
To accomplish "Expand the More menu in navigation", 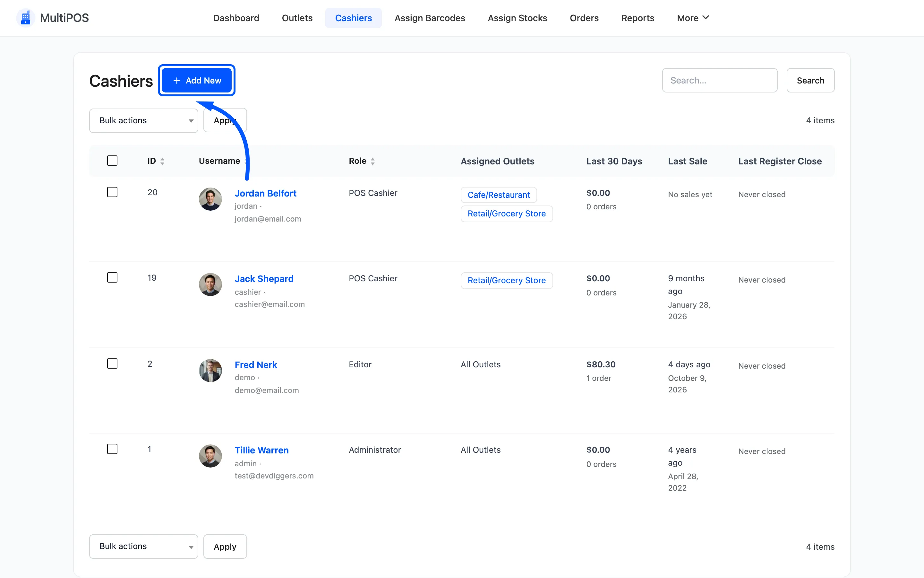I will [x=693, y=18].
